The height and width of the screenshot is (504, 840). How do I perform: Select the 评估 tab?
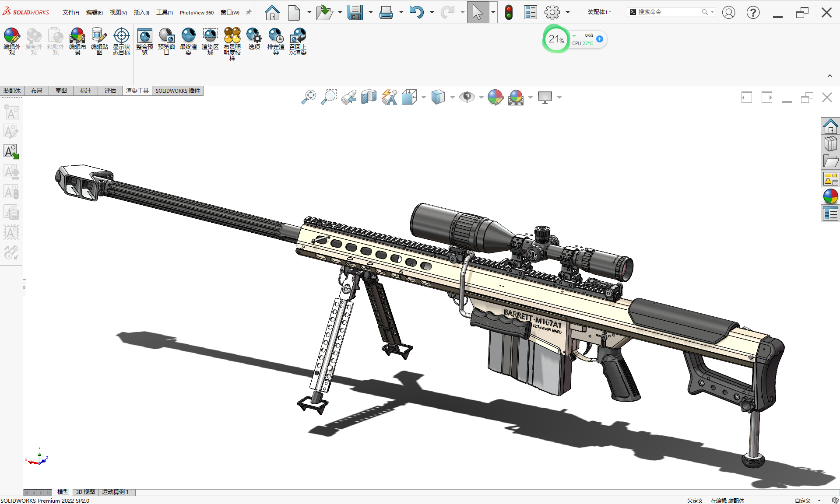click(x=110, y=91)
